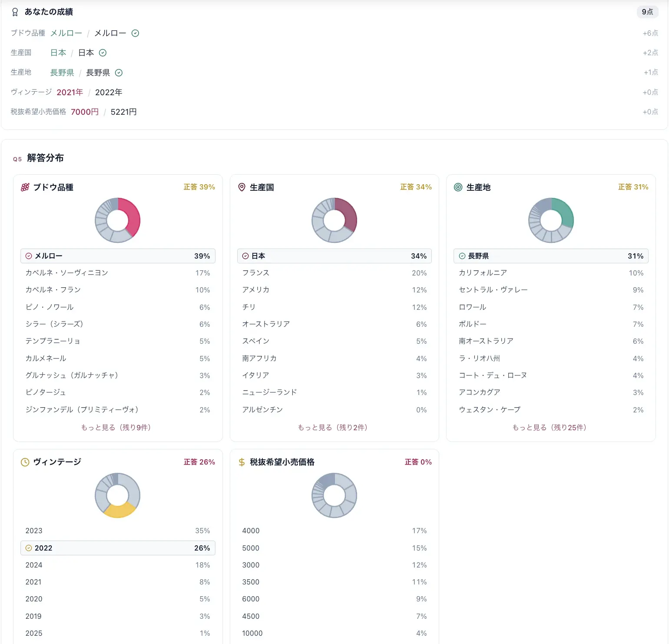Screen dimensions: 669x644
Task: Select the 10000 4% price row
Action: pos(334,633)
